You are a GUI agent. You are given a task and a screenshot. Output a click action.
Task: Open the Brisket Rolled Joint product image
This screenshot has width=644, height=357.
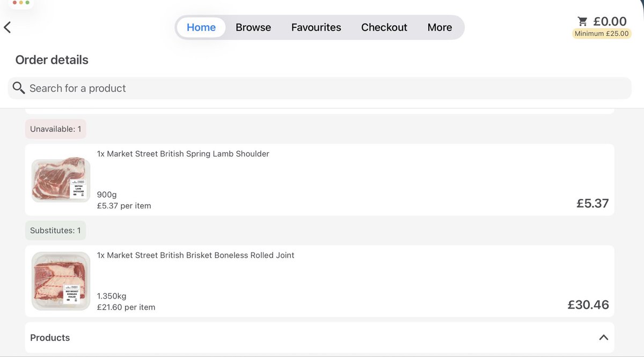pos(61,281)
